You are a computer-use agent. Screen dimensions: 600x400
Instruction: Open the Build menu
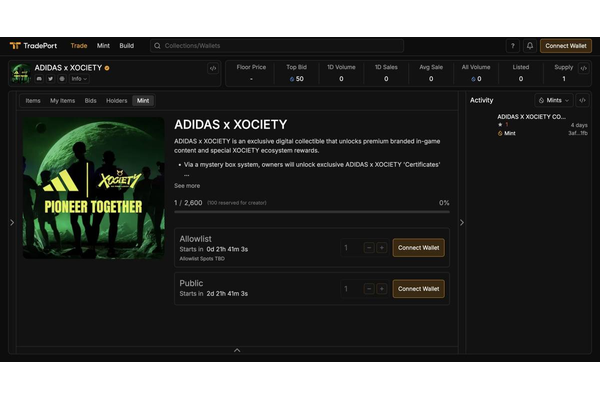pos(127,46)
